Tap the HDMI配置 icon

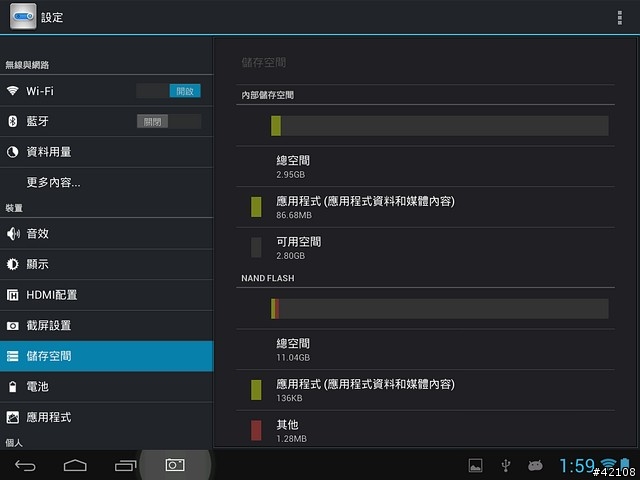click(x=13, y=295)
